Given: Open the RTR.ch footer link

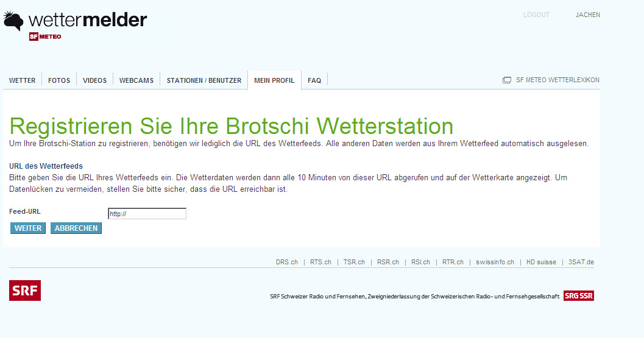Looking at the screenshot, I should [453, 262].
